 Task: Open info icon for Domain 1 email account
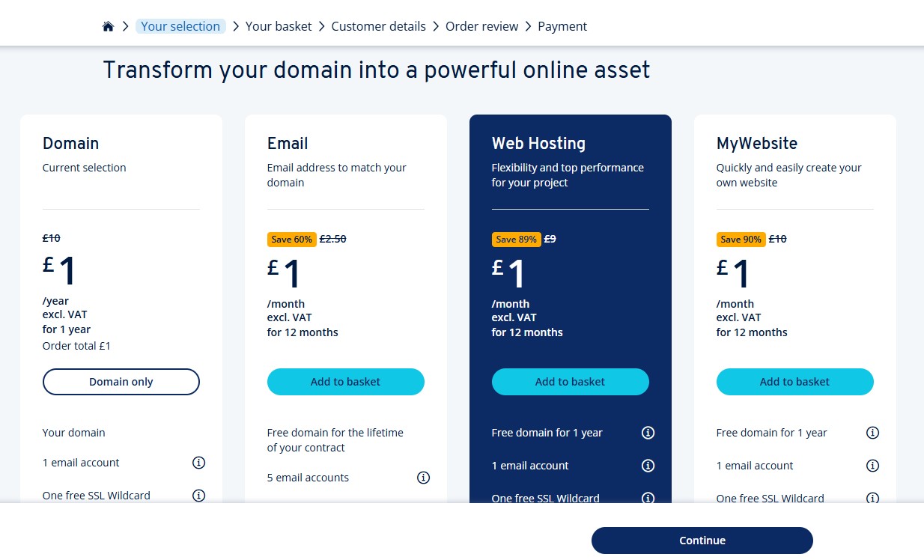198,463
